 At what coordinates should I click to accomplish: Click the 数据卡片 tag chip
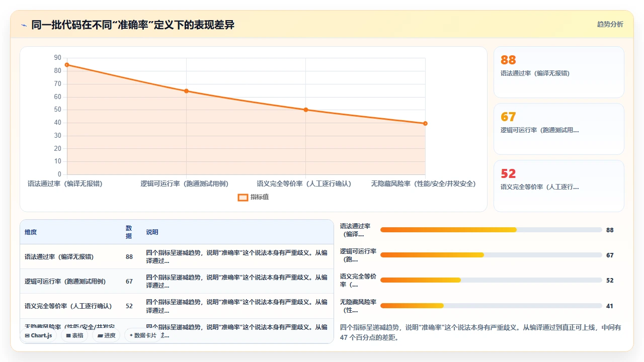(x=142, y=335)
